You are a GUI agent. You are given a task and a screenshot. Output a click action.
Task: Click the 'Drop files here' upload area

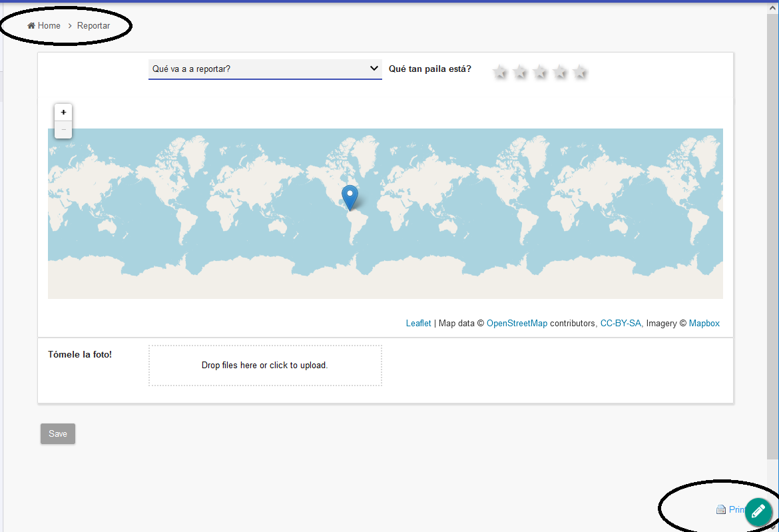(x=265, y=366)
